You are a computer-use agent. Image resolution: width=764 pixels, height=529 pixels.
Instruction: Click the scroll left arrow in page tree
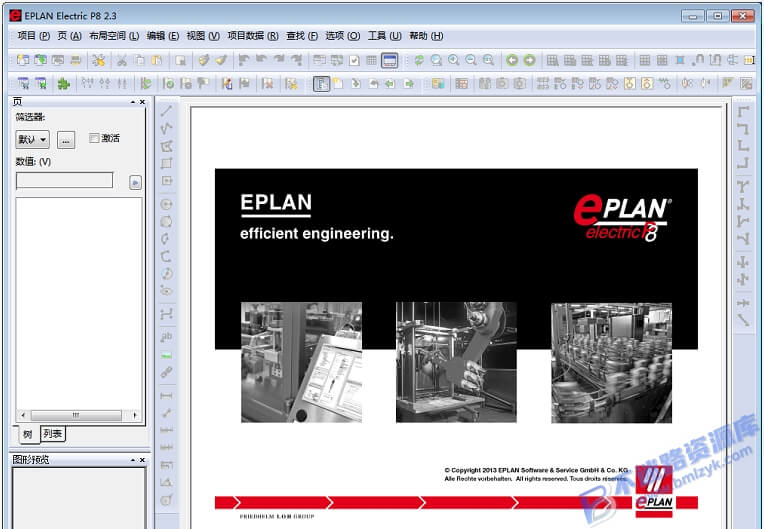pos(23,416)
